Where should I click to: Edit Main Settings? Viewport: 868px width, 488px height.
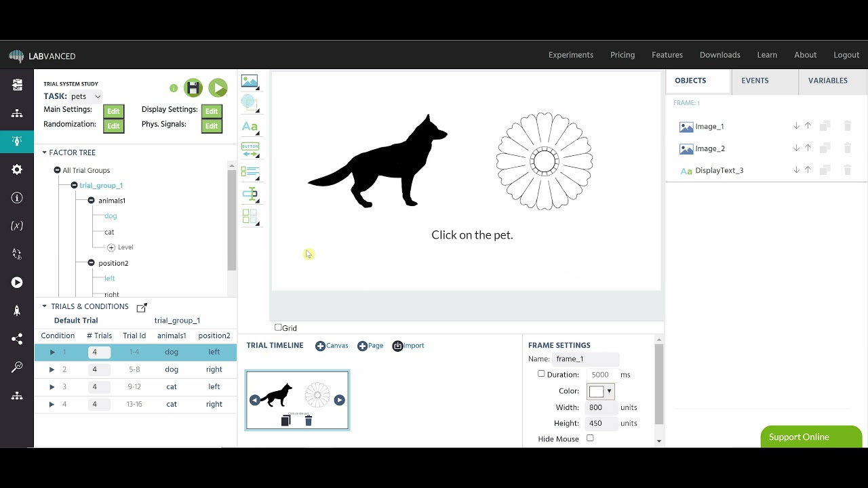pyautogui.click(x=113, y=111)
